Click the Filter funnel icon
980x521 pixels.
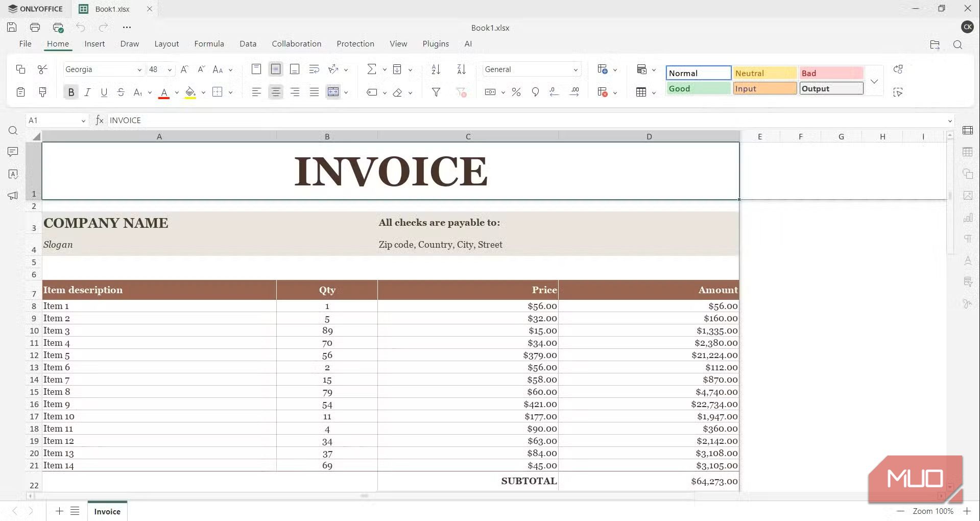click(x=436, y=92)
